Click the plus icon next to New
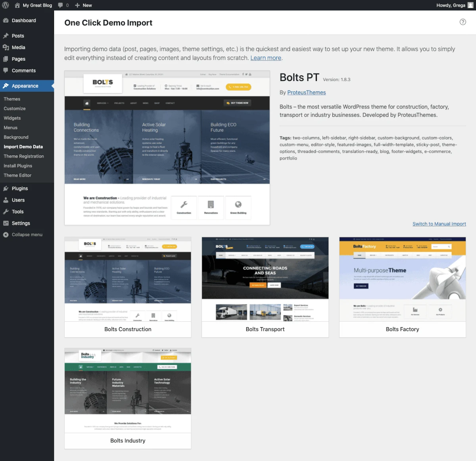The image size is (476, 461). [77, 5]
